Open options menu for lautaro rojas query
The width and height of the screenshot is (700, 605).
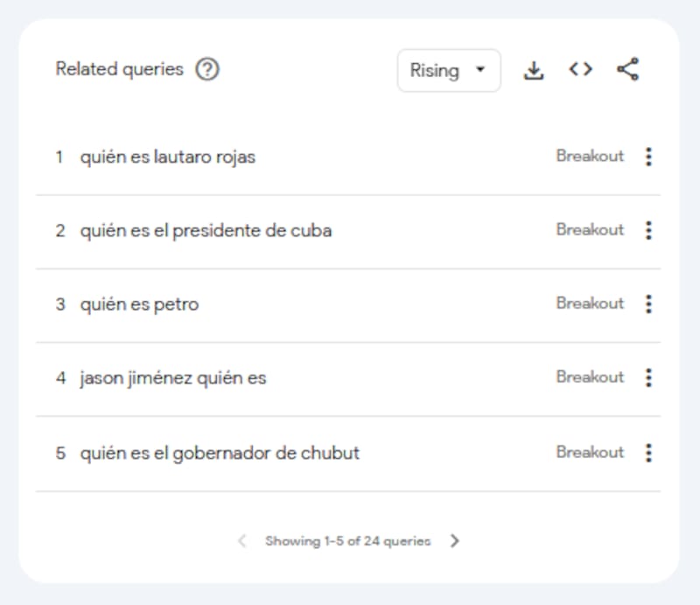(648, 157)
